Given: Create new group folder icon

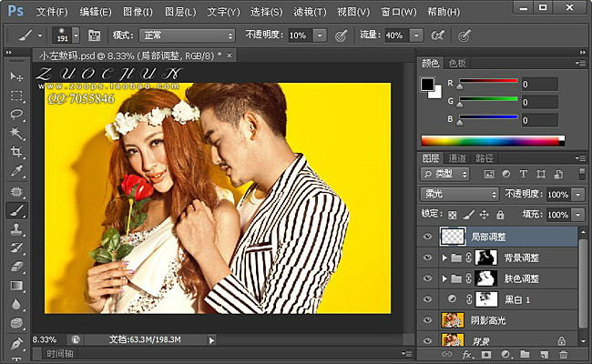Looking at the screenshot, I should pyautogui.click(x=525, y=354).
